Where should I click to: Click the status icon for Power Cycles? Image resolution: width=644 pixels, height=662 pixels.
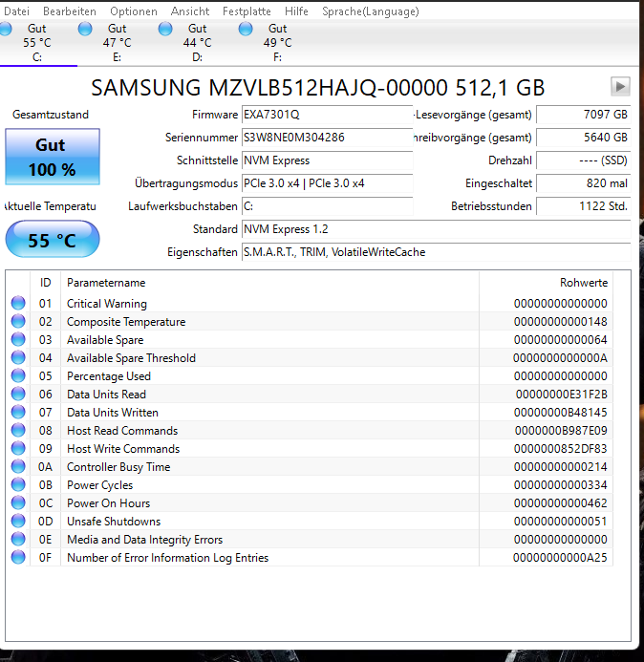(x=18, y=484)
